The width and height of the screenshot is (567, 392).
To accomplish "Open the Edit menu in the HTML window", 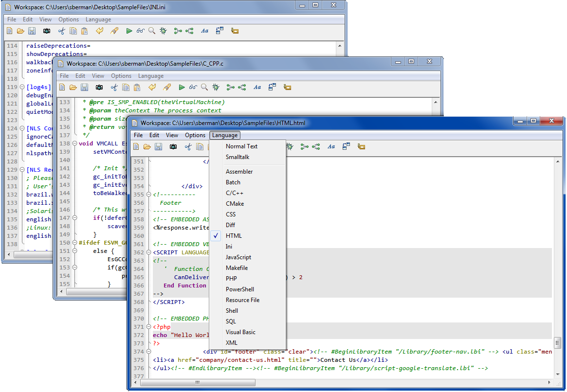I will 154,135.
